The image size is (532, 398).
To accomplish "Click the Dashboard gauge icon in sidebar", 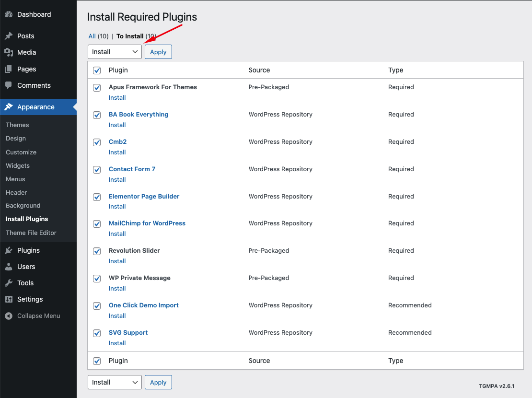I will coord(9,14).
